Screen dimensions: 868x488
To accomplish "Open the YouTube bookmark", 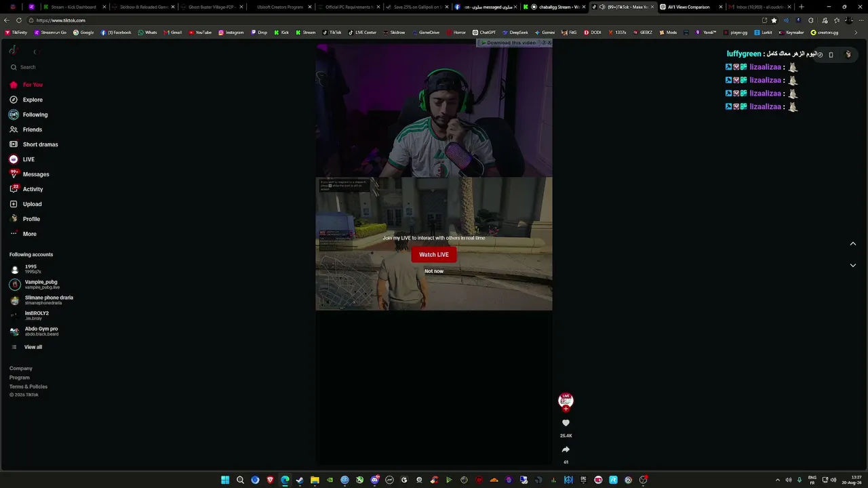I will (x=200, y=33).
